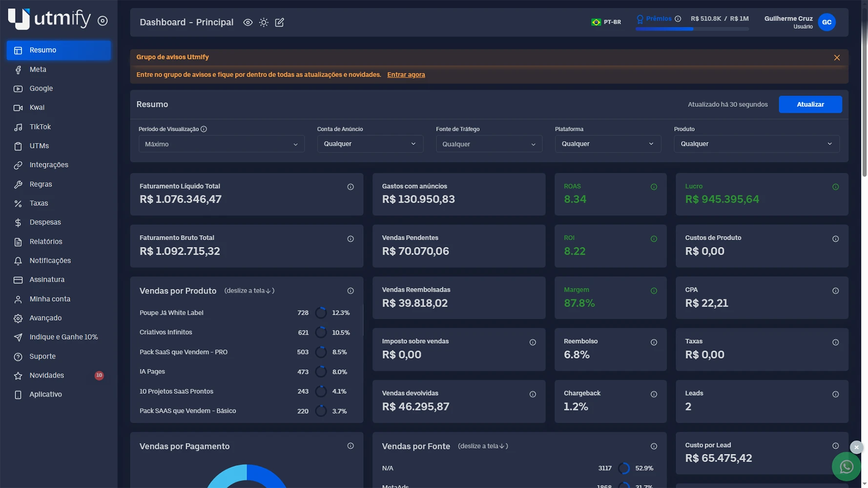The width and height of the screenshot is (868, 488).
Task: Click progress ring for Criativos Infinitos
Action: tap(321, 332)
